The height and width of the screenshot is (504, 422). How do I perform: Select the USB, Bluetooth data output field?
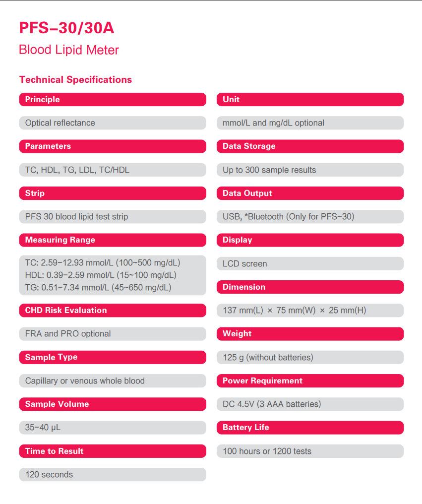pyautogui.click(x=310, y=217)
